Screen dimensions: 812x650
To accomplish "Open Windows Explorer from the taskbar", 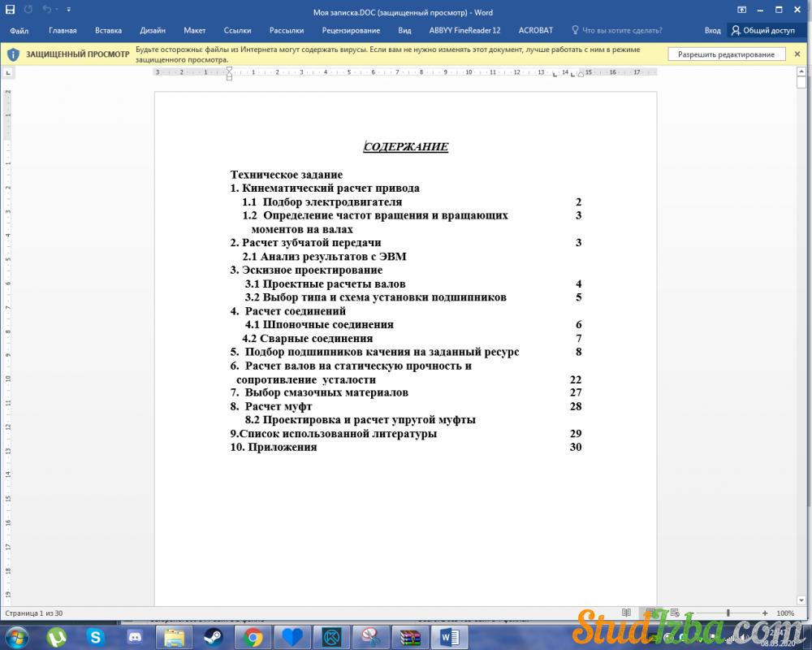I will click(x=175, y=637).
